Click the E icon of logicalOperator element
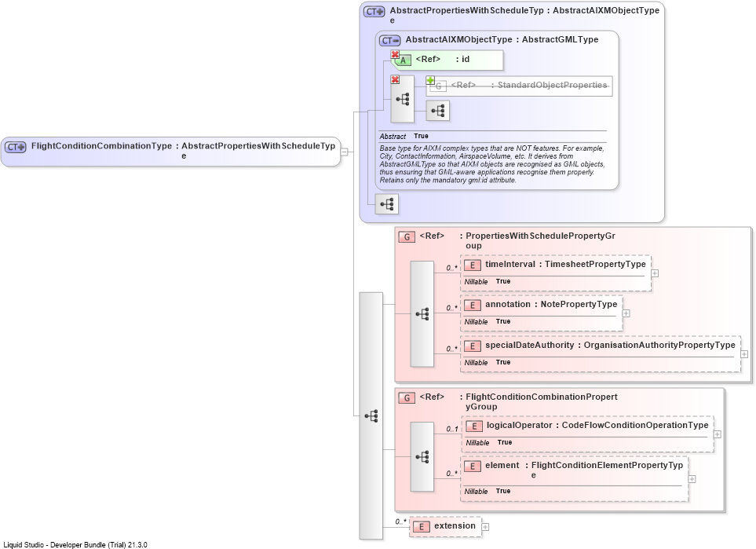This screenshot has height=549, width=756. (474, 426)
